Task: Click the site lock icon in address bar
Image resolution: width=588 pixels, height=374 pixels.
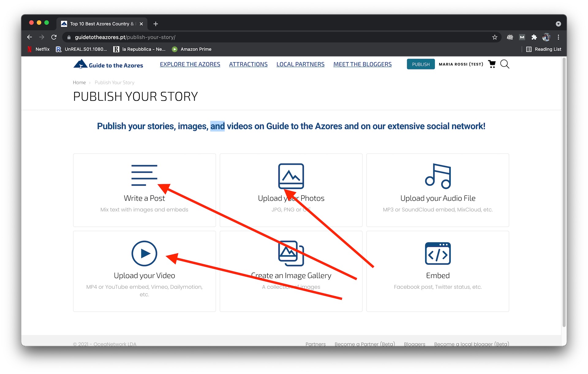Action: (x=69, y=37)
